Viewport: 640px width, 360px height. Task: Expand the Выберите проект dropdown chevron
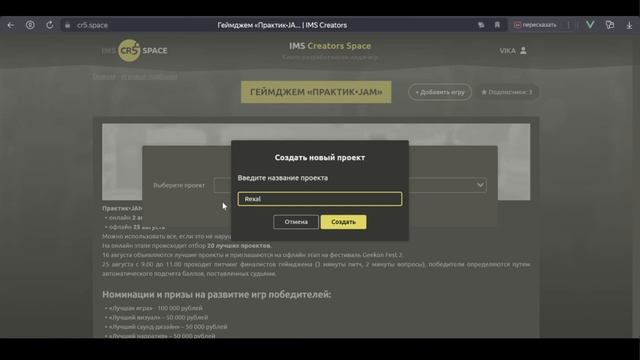tap(480, 185)
